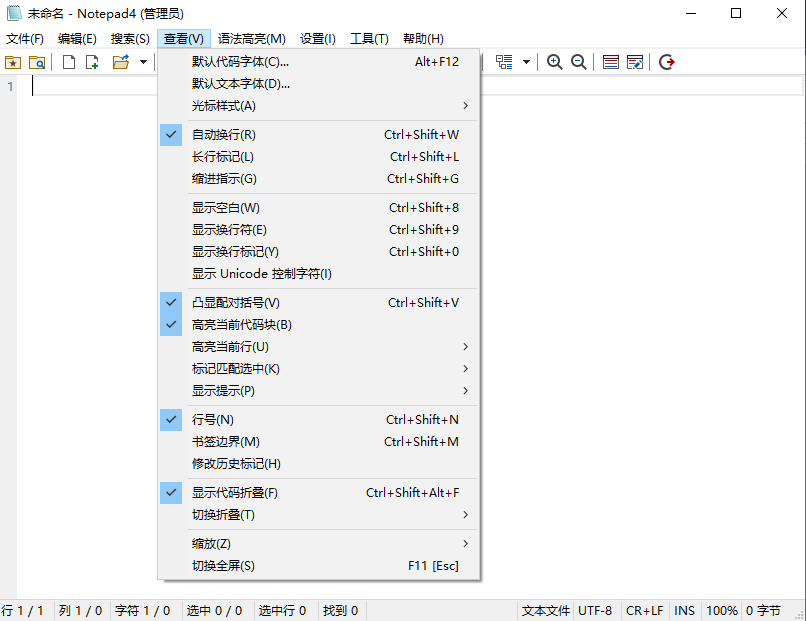806x621 pixels.
Task: Click line number 1 in margin
Action: [x=10, y=86]
